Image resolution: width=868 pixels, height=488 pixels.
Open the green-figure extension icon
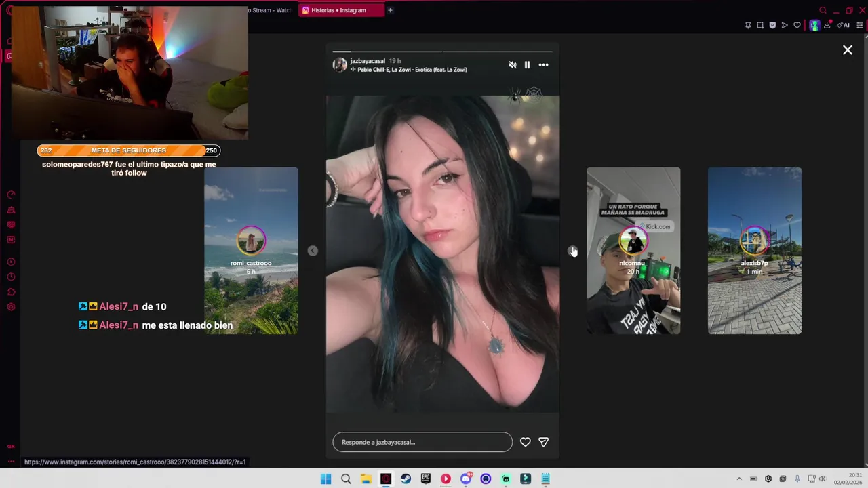pos(814,25)
